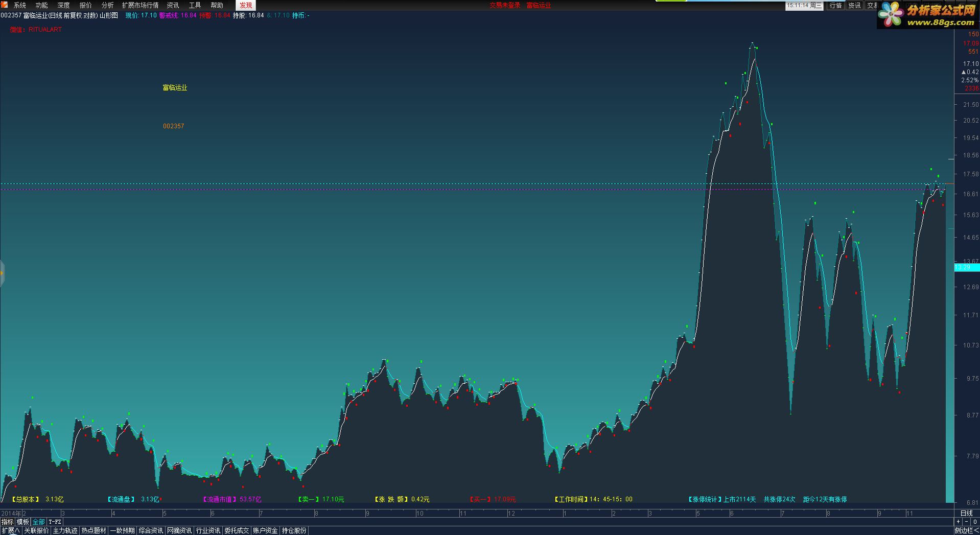Select the 模板 tab
This screenshot has width=980, height=535.
tap(22, 522)
